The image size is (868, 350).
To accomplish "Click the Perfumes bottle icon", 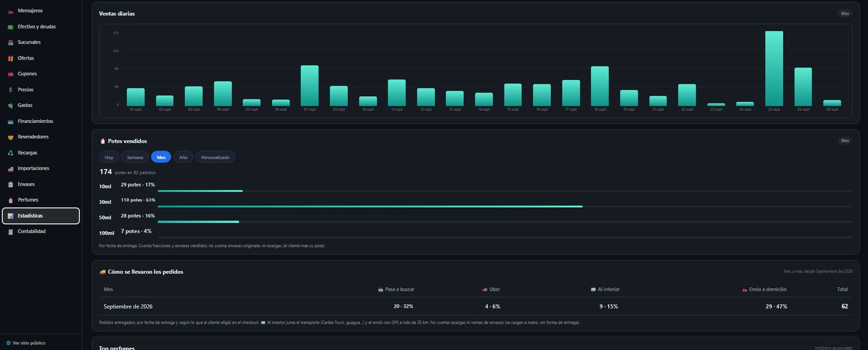I will point(11,200).
